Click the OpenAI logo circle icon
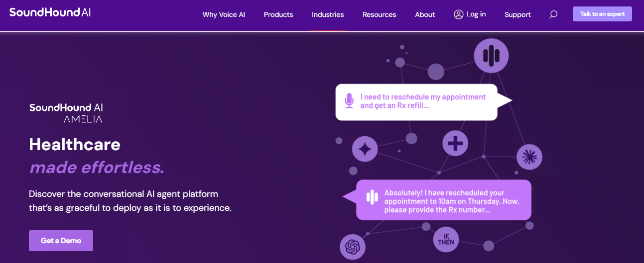This screenshot has height=263, width=644. pos(353,247)
